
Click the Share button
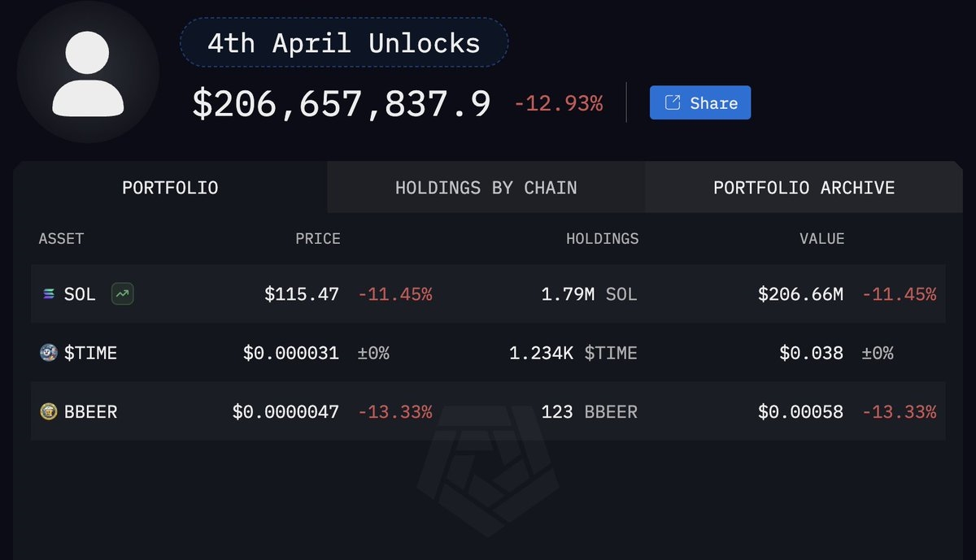(699, 103)
